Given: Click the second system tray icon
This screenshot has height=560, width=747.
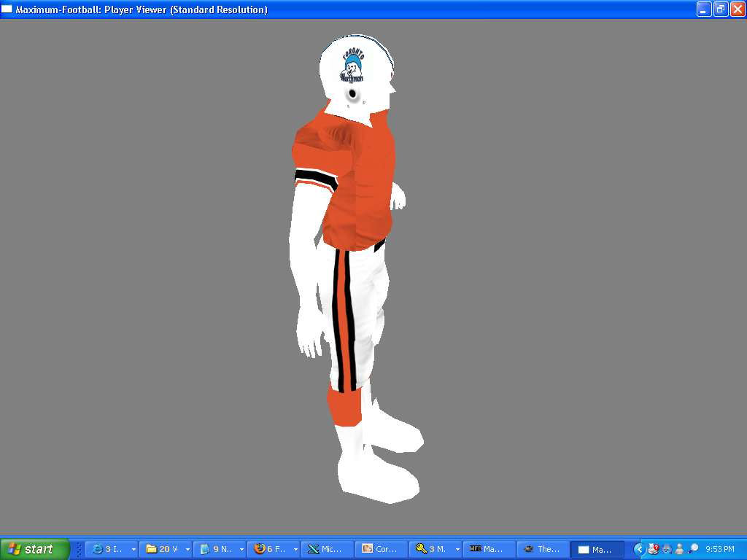Looking at the screenshot, I should (667, 549).
